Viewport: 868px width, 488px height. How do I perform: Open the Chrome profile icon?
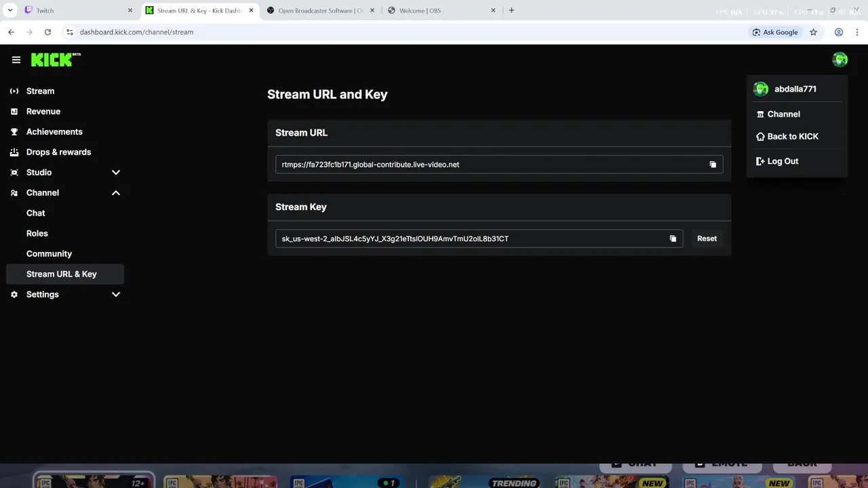tap(839, 32)
